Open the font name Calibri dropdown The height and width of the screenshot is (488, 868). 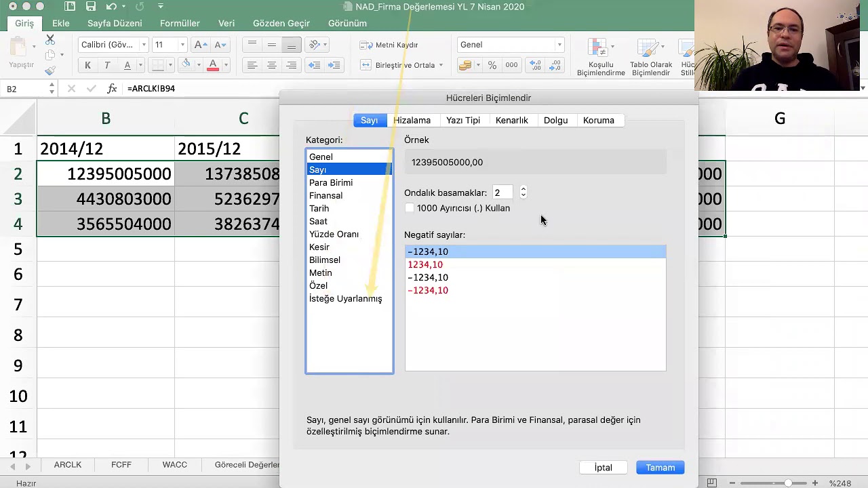144,45
